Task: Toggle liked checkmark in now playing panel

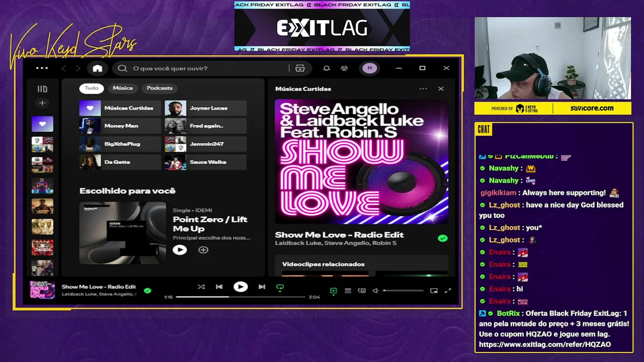Action: click(443, 238)
